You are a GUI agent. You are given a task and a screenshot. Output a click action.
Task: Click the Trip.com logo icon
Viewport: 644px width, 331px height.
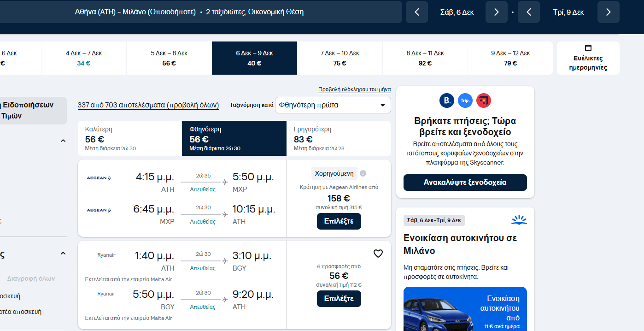(x=465, y=100)
